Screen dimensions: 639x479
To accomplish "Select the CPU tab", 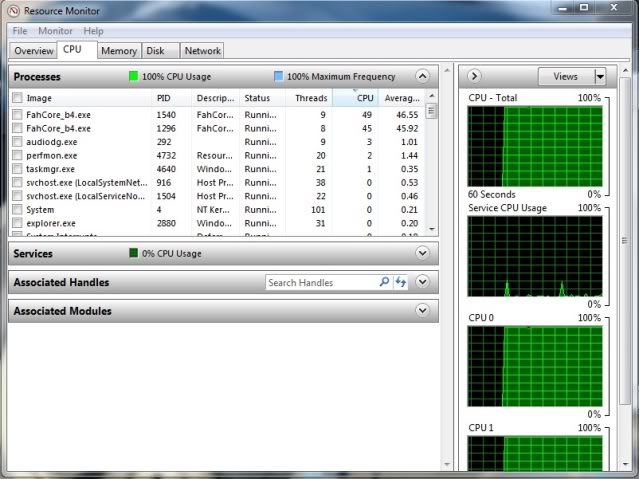I will click(77, 50).
